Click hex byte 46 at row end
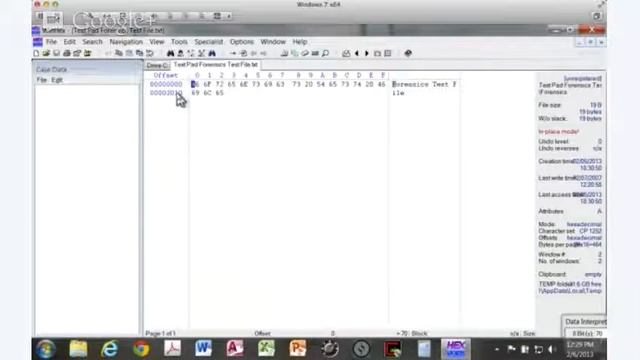The image size is (640, 360). 382,84
